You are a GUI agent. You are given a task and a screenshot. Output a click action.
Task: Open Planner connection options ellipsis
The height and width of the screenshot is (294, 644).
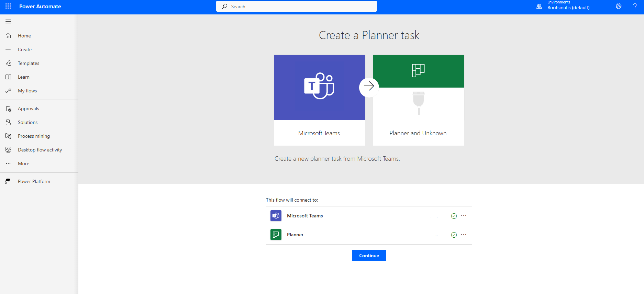coord(464,235)
